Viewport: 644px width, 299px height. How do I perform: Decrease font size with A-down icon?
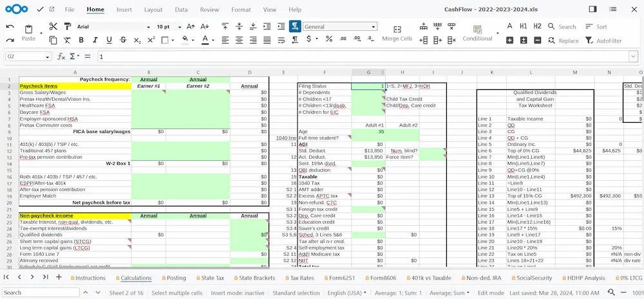[205, 26]
